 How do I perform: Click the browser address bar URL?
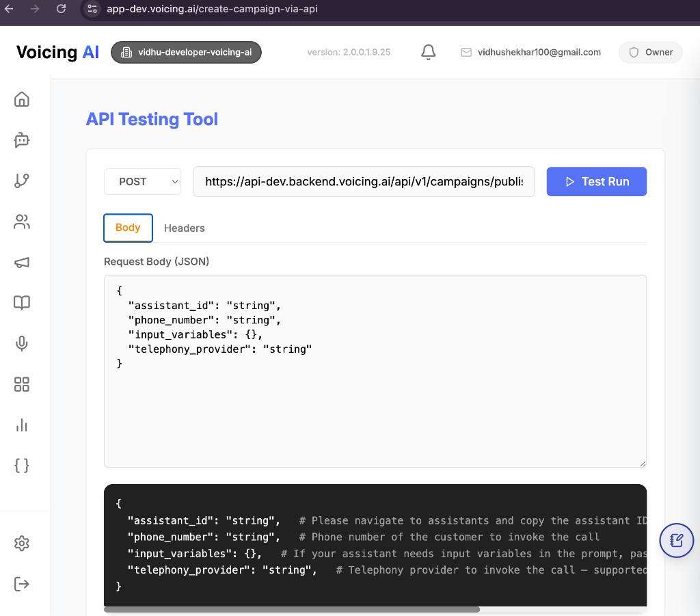coord(212,8)
